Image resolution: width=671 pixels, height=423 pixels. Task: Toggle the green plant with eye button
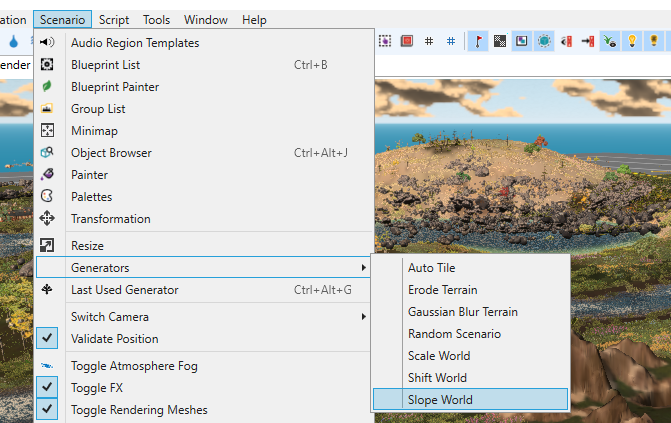coord(610,41)
